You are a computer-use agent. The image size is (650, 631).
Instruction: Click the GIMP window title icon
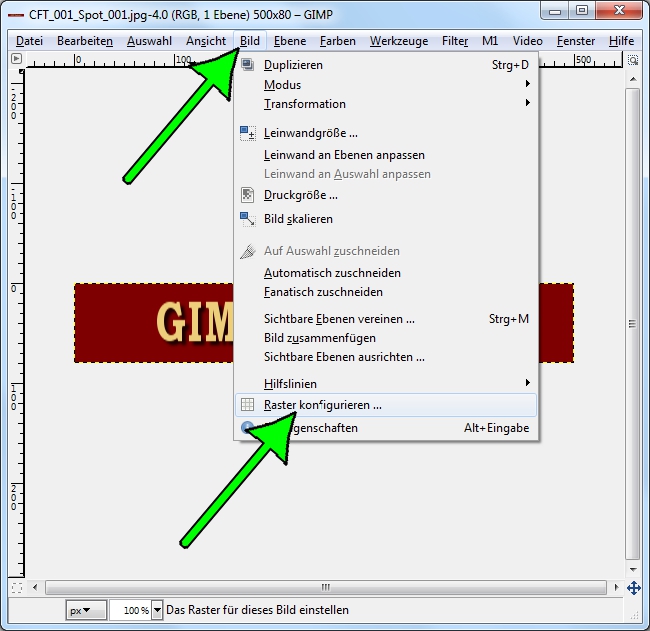[x=16, y=15]
